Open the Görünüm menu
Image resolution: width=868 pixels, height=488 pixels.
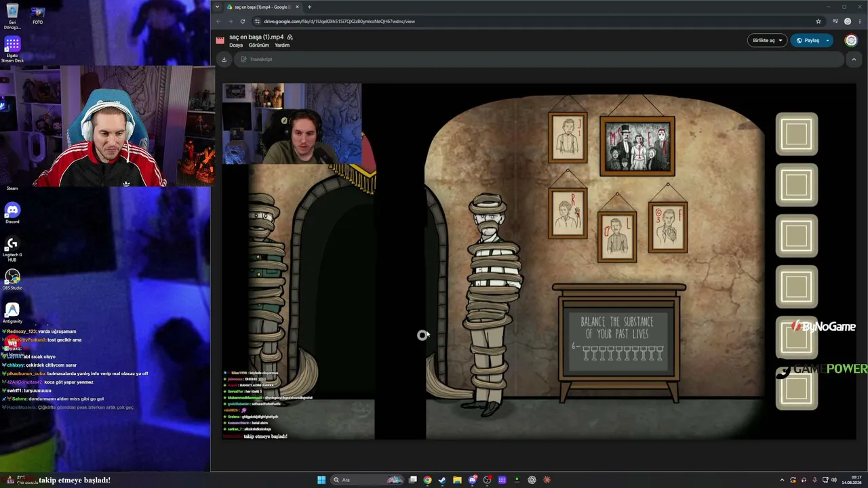click(258, 45)
